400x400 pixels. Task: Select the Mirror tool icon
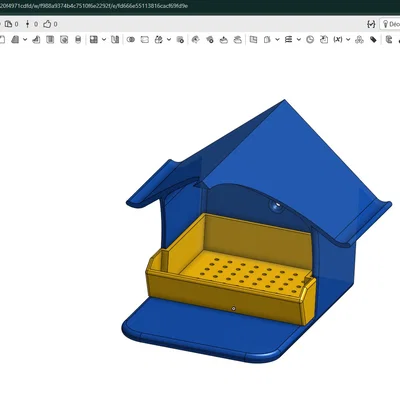click(115, 40)
